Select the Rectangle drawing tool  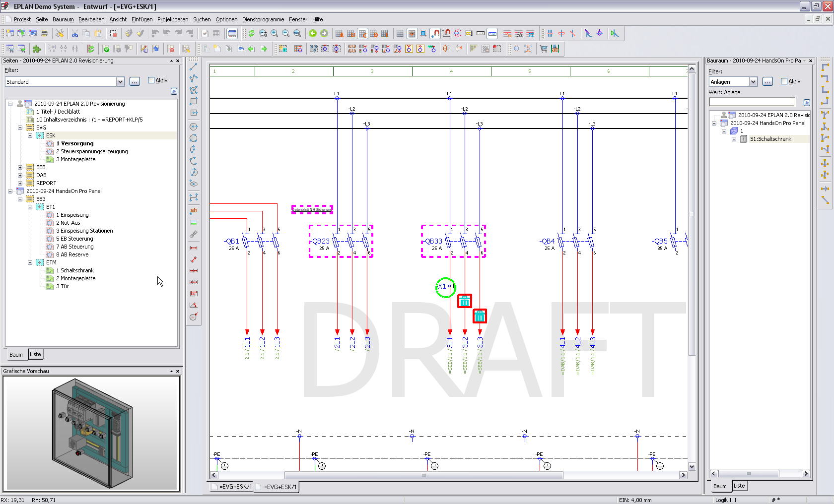click(x=194, y=101)
